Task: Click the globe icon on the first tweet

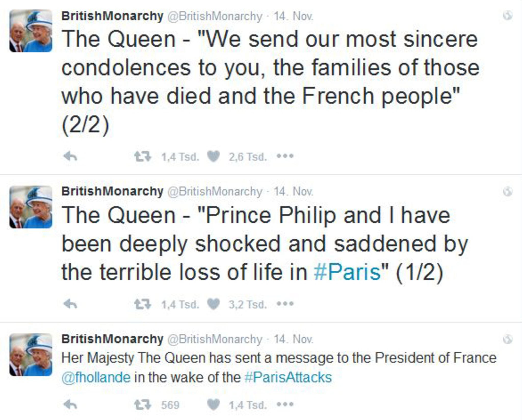Action: 507,16
